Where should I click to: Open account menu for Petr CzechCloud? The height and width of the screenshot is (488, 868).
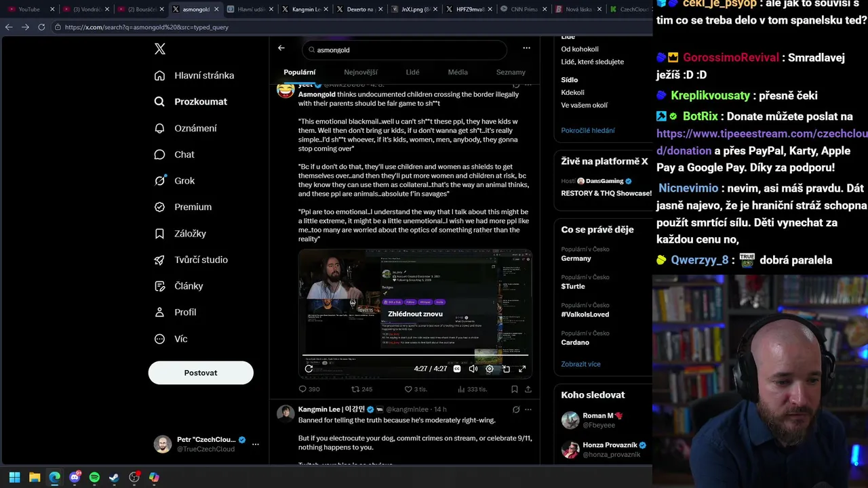(206, 444)
